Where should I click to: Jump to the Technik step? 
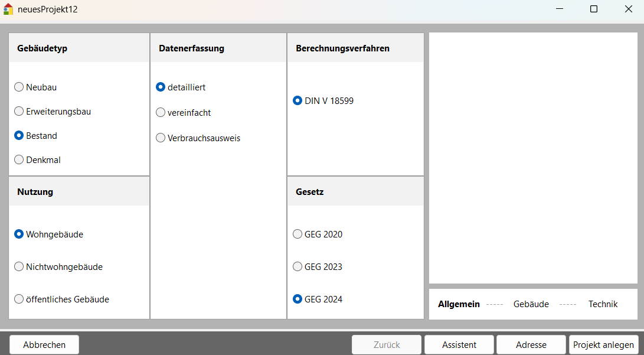603,304
